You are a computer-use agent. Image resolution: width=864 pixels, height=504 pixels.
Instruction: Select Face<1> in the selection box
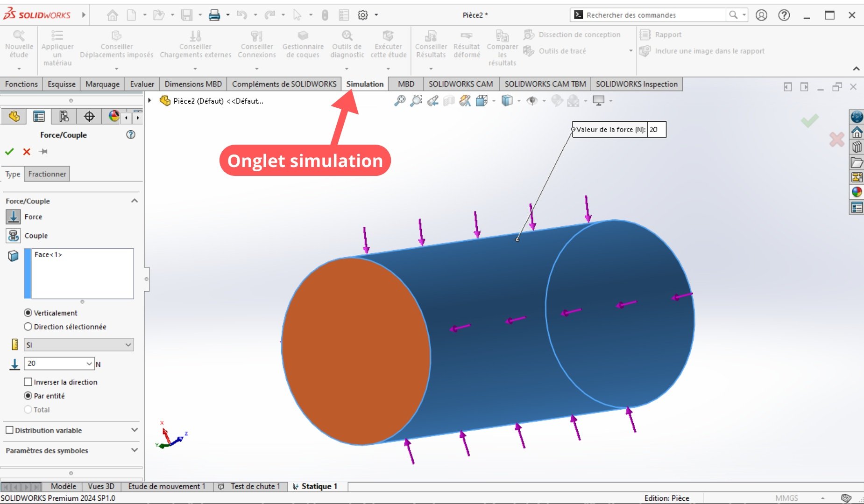(x=48, y=254)
